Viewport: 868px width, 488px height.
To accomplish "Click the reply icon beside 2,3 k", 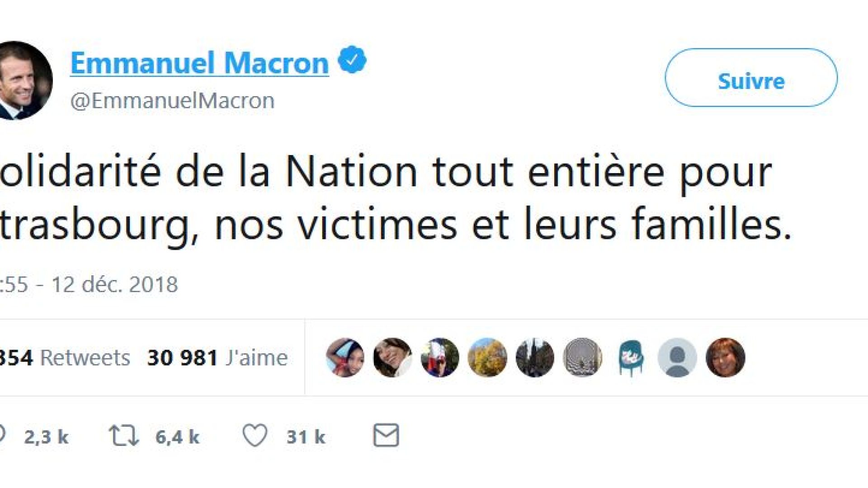I will pos(2,436).
